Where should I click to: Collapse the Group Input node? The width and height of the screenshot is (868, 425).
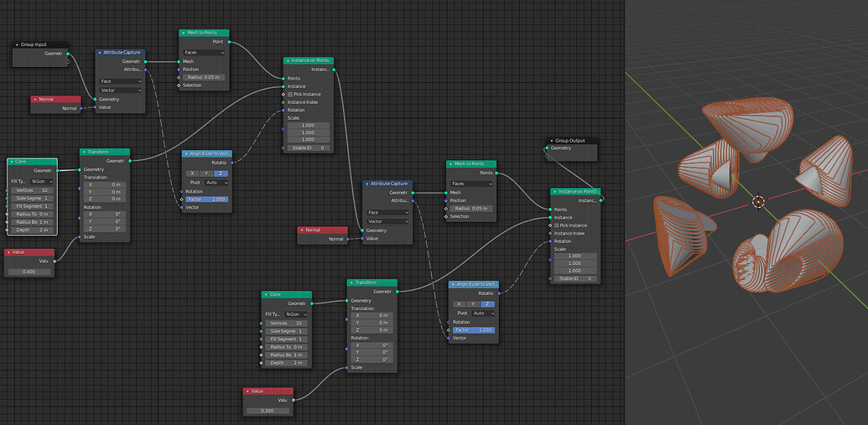click(17, 44)
